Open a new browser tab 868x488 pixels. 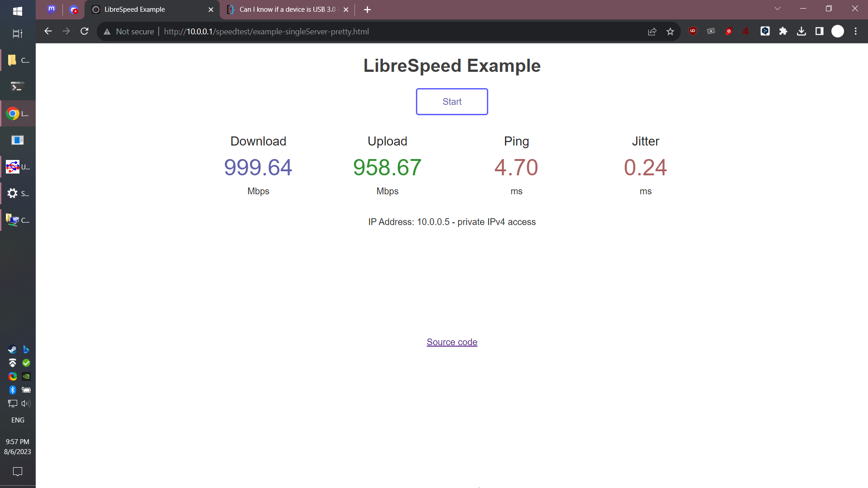[367, 9]
